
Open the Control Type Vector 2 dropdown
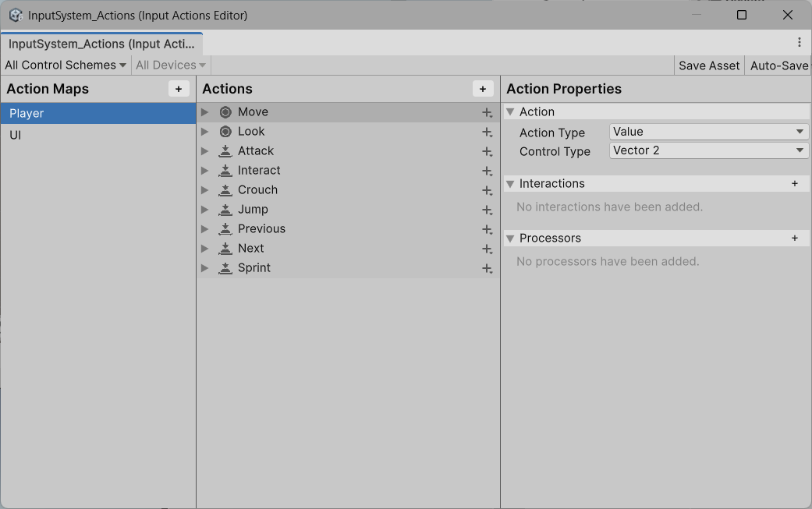pos(708,150)
